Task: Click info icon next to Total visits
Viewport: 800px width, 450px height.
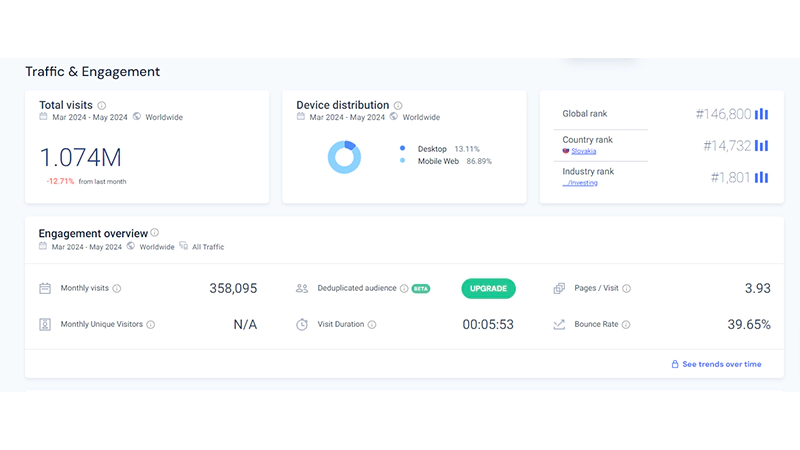Action: click(x=102, y=105)
